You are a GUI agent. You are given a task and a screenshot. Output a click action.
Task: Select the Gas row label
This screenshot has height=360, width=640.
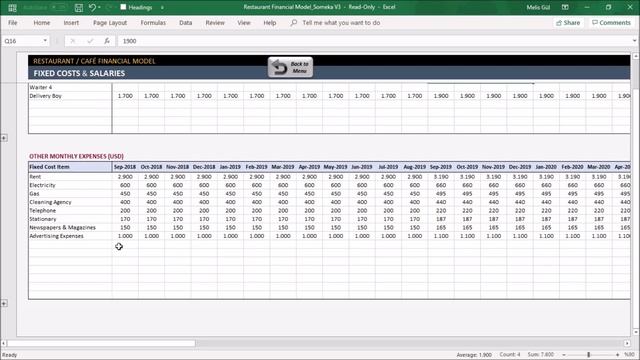point(34,194)
